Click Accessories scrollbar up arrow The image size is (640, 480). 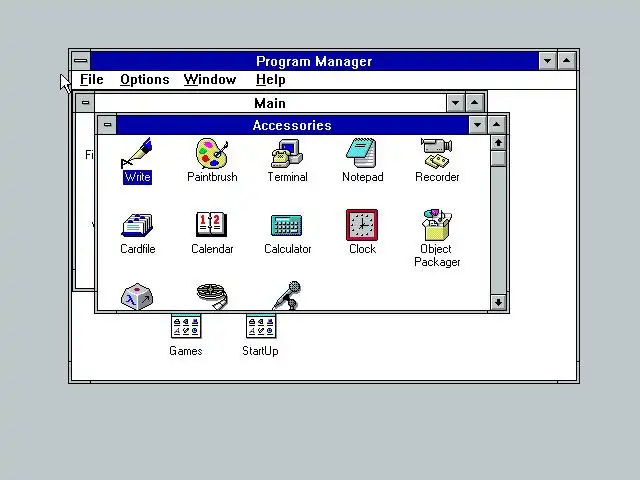[498, 143]
